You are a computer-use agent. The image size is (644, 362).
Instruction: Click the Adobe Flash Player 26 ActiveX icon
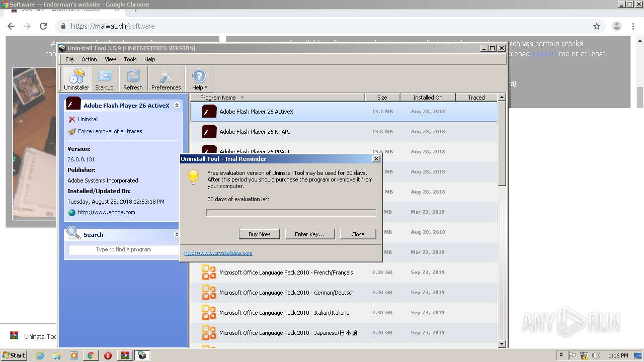209,112
